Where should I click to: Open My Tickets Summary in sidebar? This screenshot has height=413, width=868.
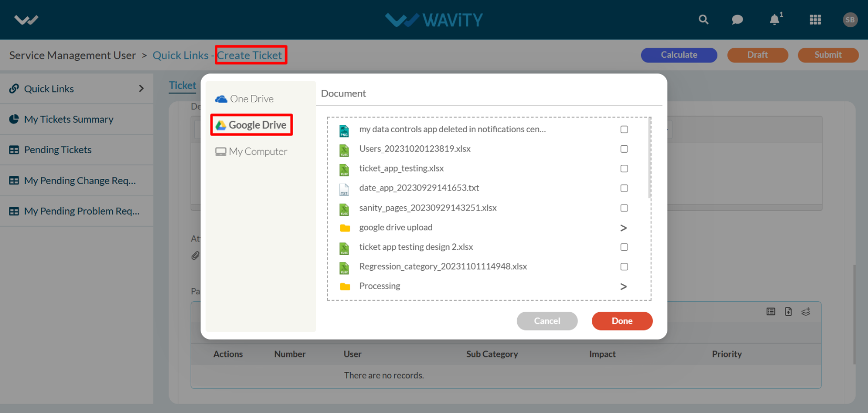pos(77,119)
